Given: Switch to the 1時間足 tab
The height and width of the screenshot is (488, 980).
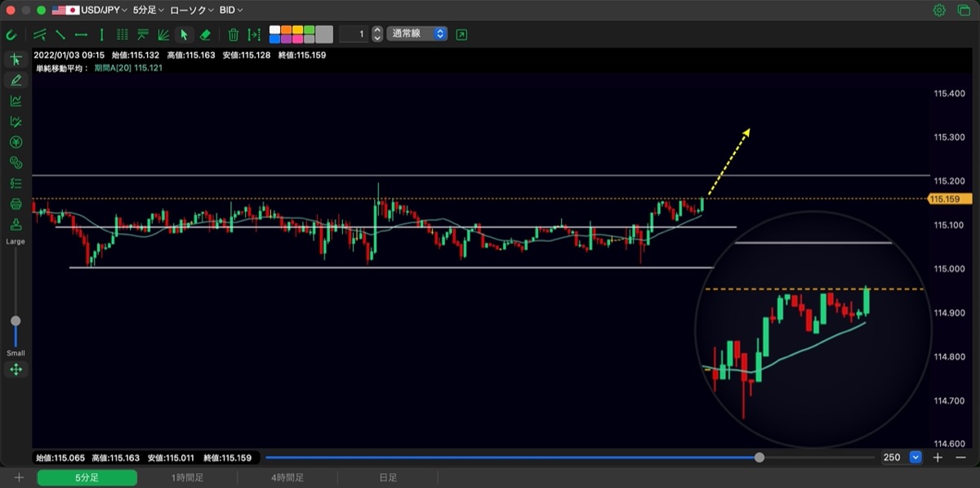Looking at the screenshot, I should click(187, 477).
